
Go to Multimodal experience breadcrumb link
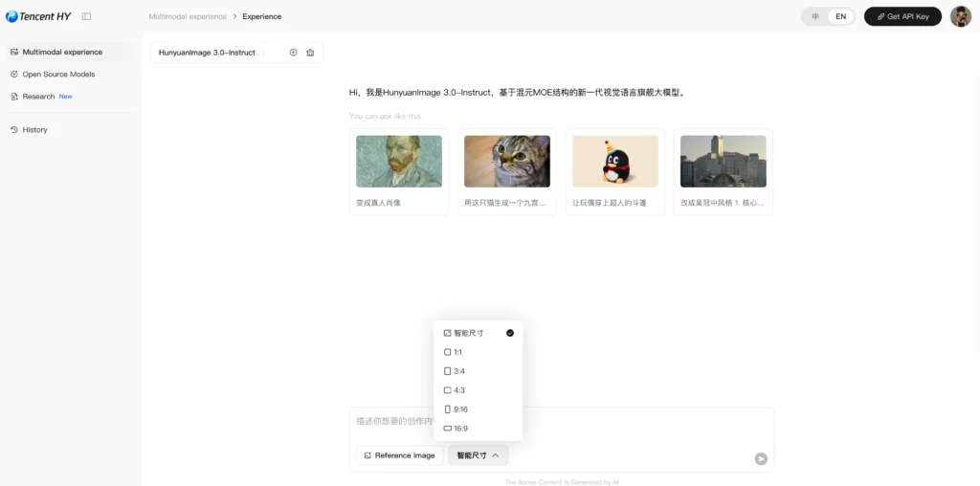[188, 17]
